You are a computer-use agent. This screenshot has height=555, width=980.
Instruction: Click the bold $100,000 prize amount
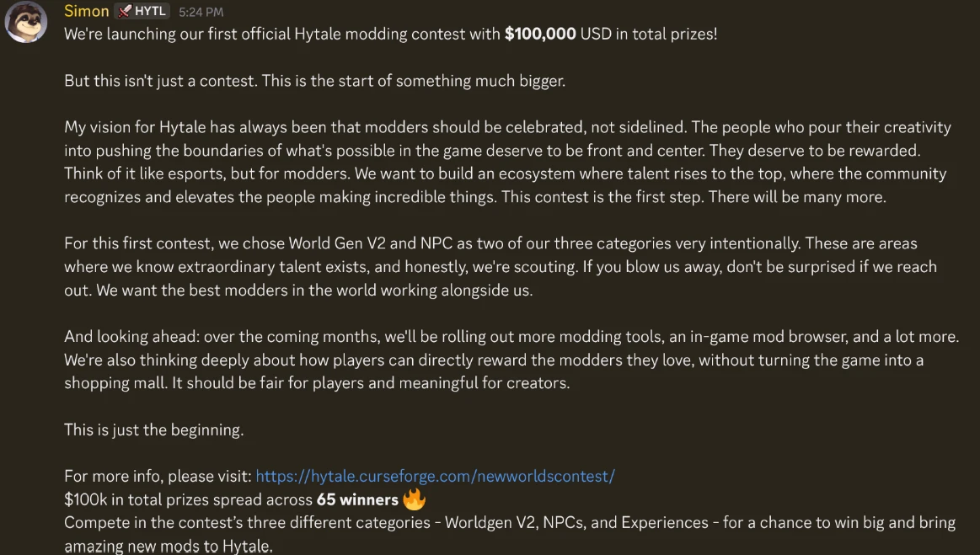tap(540, 35)
